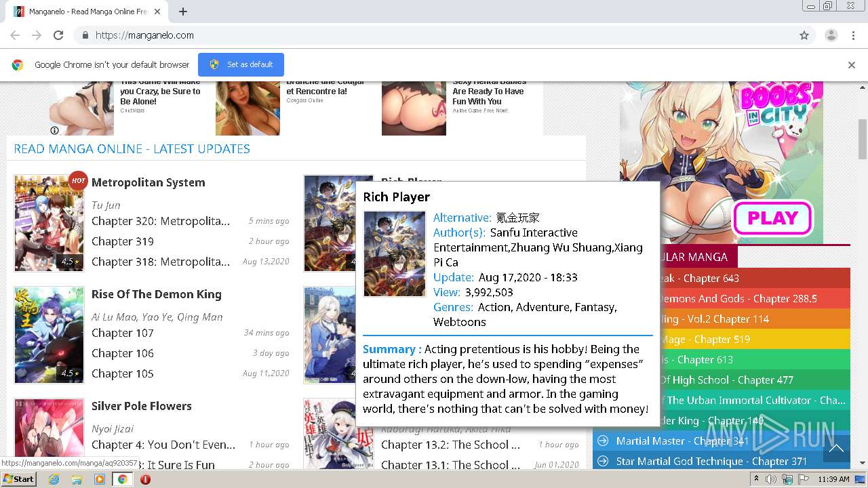Click arrow icon beside Star Martial God Technique

pyautogui.click(x=602, y=462)
